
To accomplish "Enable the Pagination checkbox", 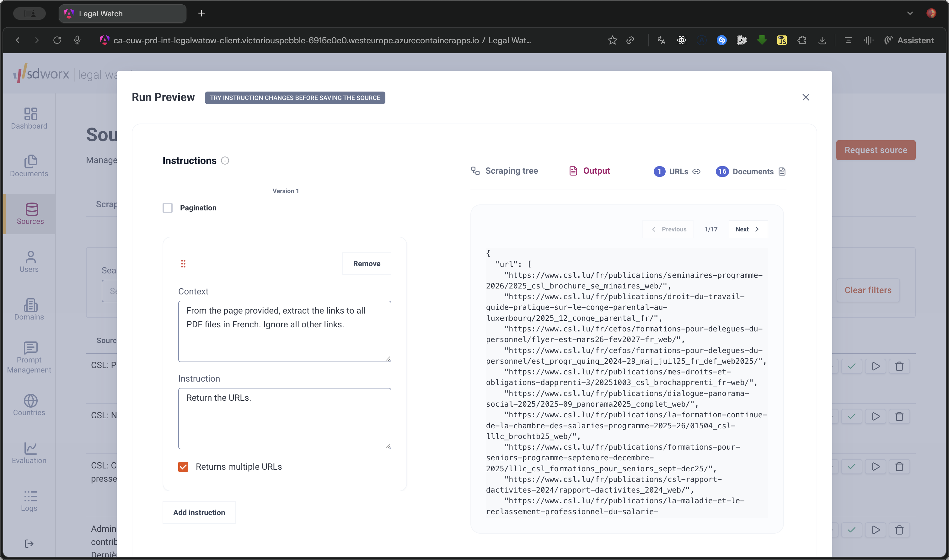I will 167,208.
